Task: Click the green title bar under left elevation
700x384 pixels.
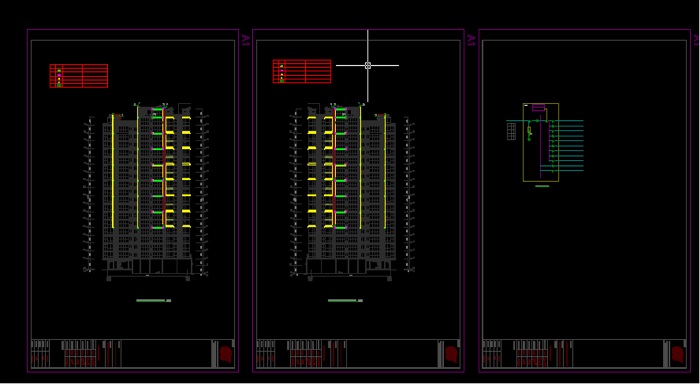Action: pos(154,301)
